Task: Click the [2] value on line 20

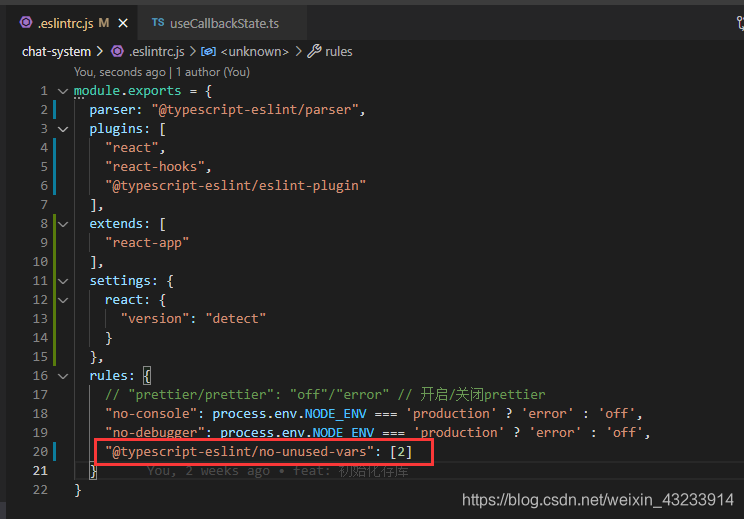Action: pyautogui.click(x=401, y=452)
